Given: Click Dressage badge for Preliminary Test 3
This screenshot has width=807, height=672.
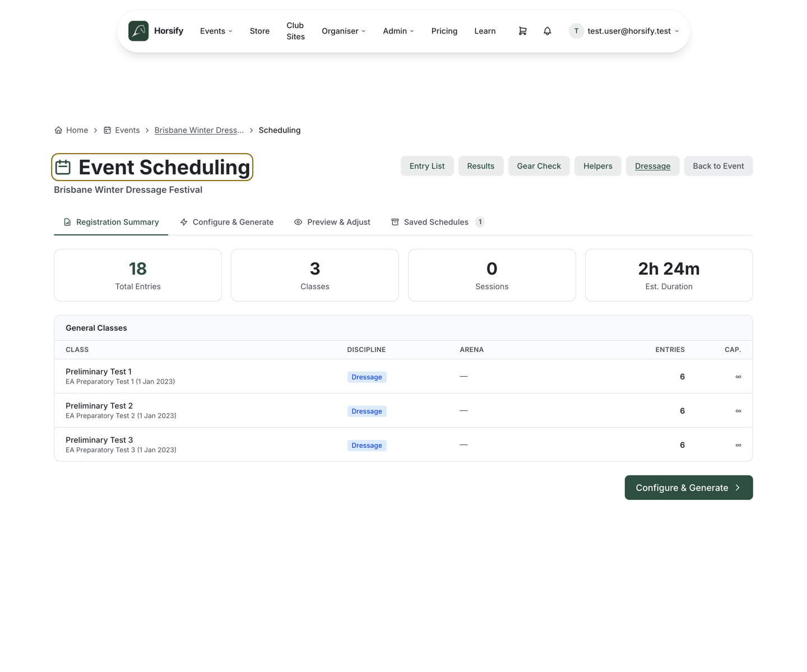Looking at the screenshot, I should pyautogui.click(x=367, y=446).
